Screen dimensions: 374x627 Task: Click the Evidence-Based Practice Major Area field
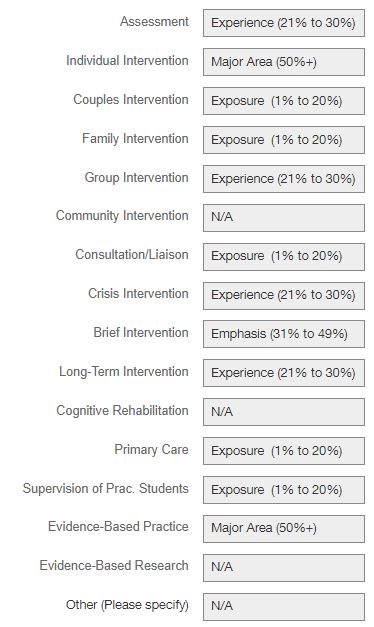point(284,529)
